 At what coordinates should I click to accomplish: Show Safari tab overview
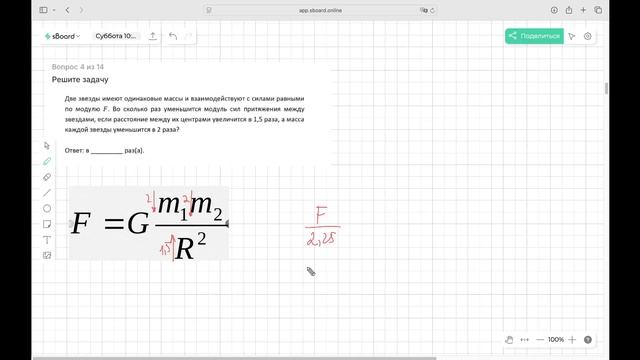click(x=598, y=10)
